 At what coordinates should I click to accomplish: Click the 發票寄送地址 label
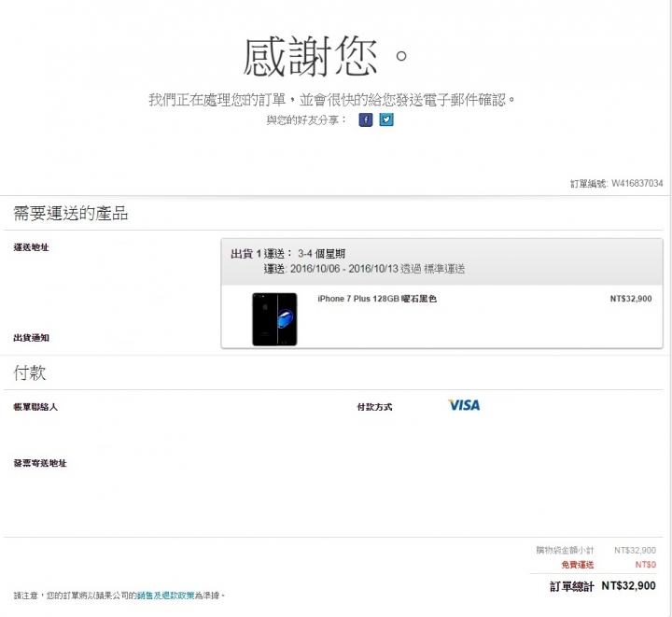[x=40, y=463]
